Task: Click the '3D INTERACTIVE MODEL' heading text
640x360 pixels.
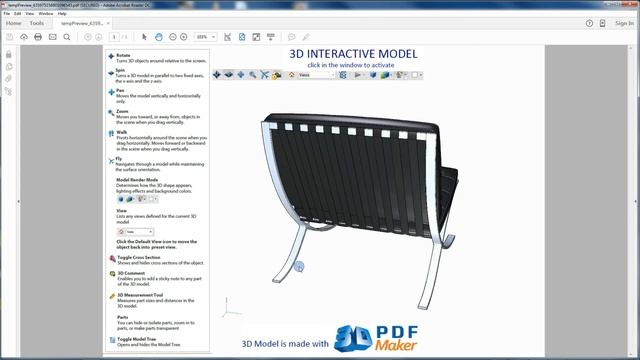Action: click(x=353, y=54)
